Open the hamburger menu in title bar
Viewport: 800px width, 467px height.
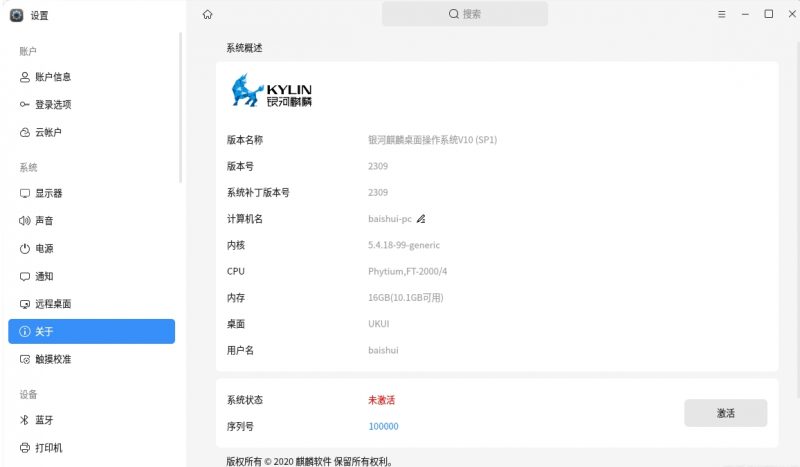721,14
